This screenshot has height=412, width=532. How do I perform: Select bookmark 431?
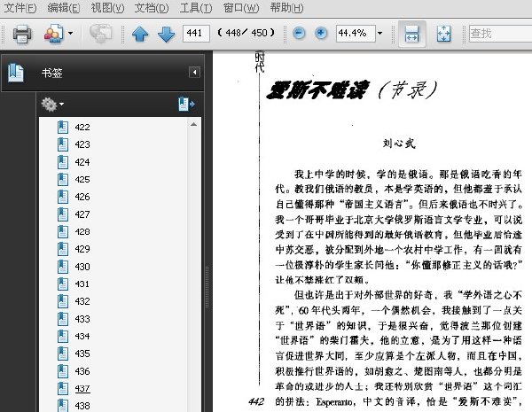coord(82,284)
